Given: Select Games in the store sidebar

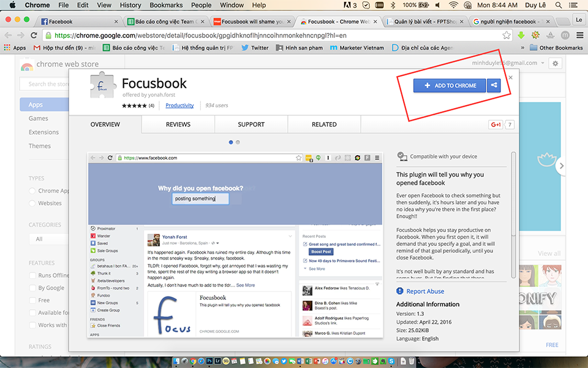Looking at the screenshot, I should (x=38, y=118).
